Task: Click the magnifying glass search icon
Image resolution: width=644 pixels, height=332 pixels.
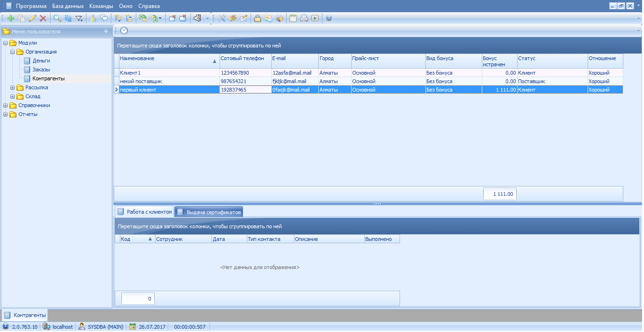Action: [57, 18]
